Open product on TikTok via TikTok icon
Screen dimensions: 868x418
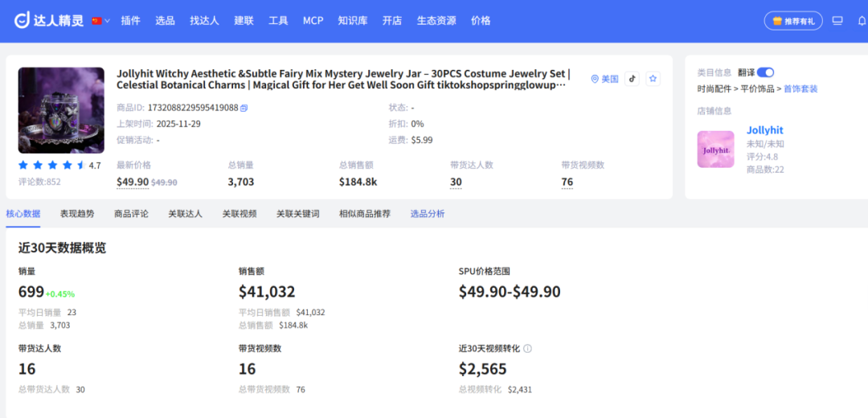tap(633, 79)
